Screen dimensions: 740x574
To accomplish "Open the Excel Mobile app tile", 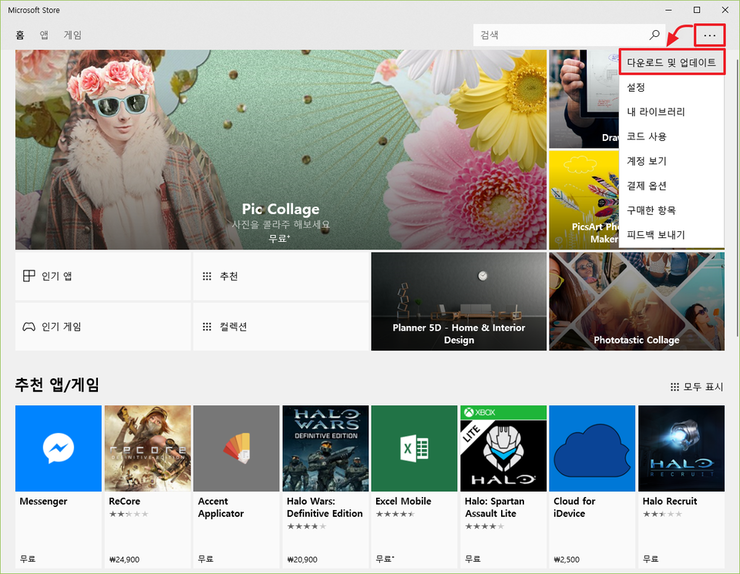I will coord(414,486).
